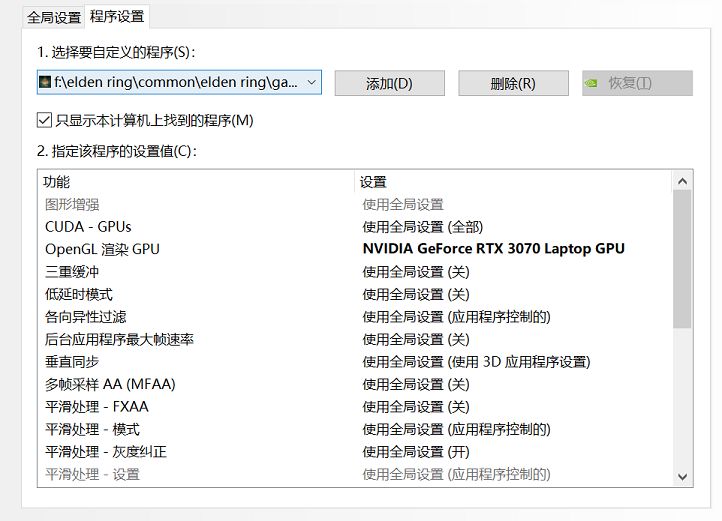Toggle 只显示本计算机上找到的程序 checkbox
The image size is (722, 521).
click(44, 120)
